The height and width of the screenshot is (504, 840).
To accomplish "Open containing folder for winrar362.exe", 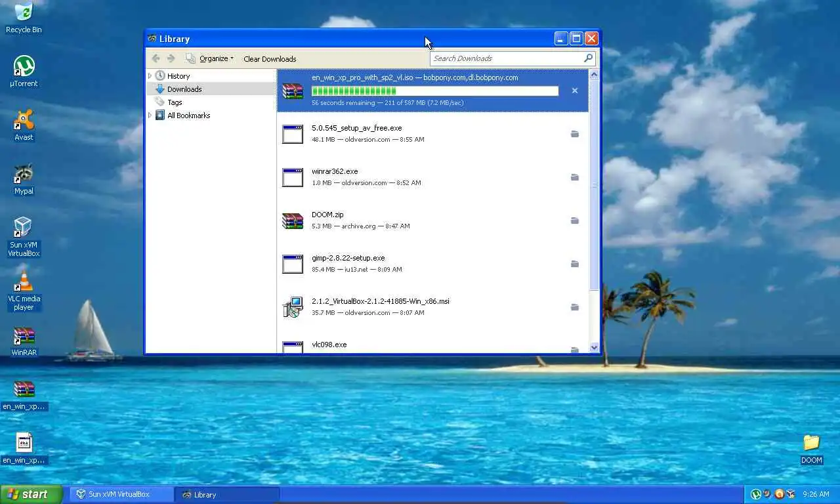I will (x=575, y=177).
